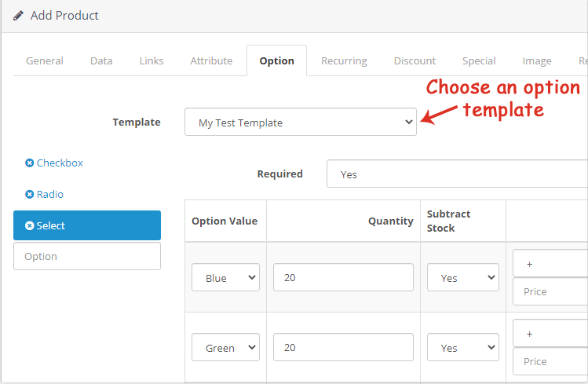Switch to the Data tab

pyautogui.click(x=101, y=60)
